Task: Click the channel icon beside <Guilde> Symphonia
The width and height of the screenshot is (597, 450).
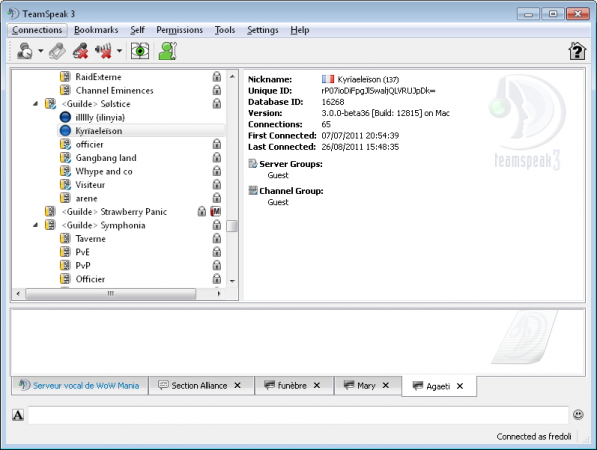Action: pyautogui.click(x=50, y=225)
